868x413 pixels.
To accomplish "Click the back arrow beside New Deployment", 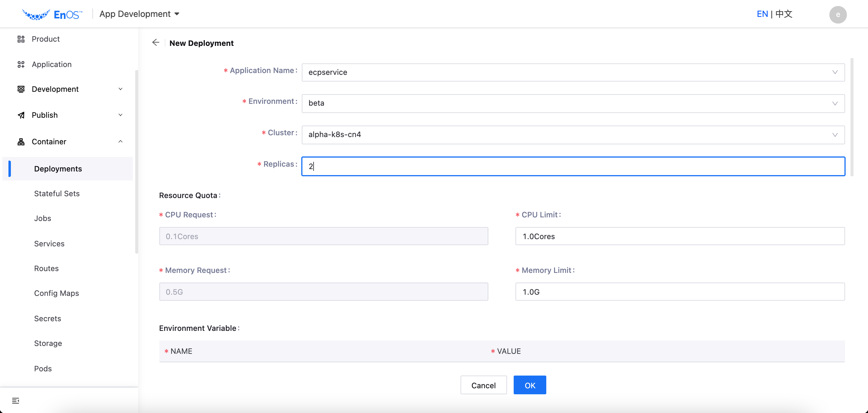I will point(155,43).
